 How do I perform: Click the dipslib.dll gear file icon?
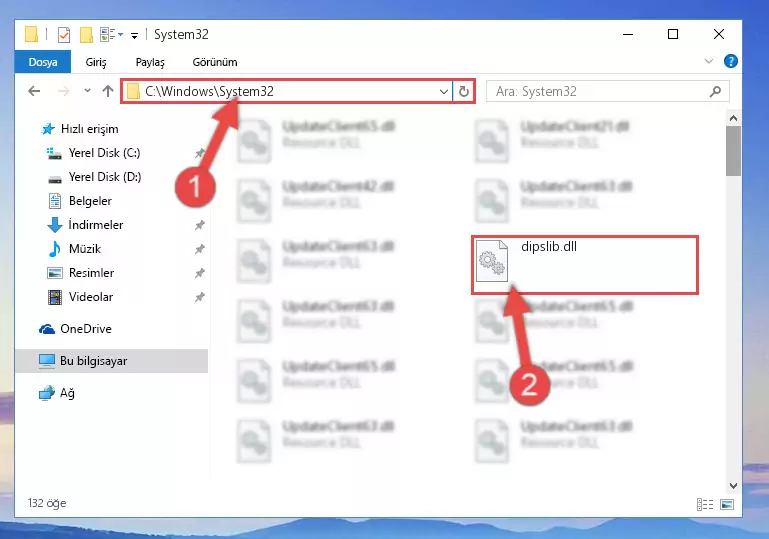point(491,261)
